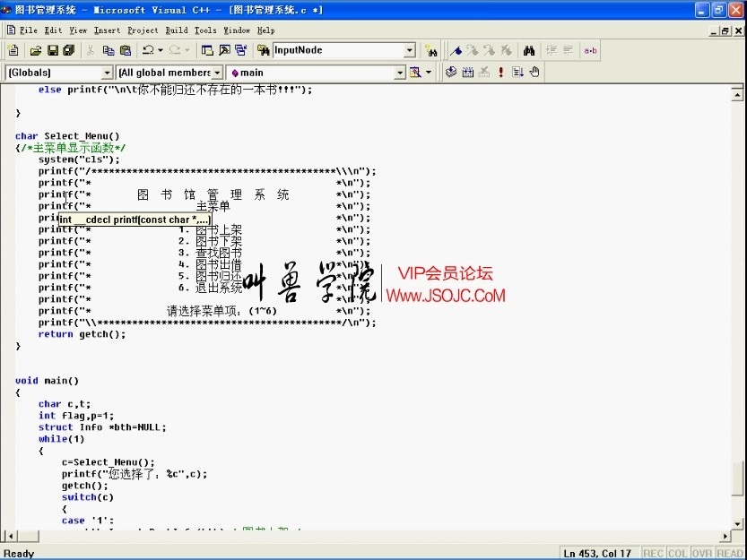
Task: Toggle overtype mode via OVR indicator
Action: click(x=702, y=553)
